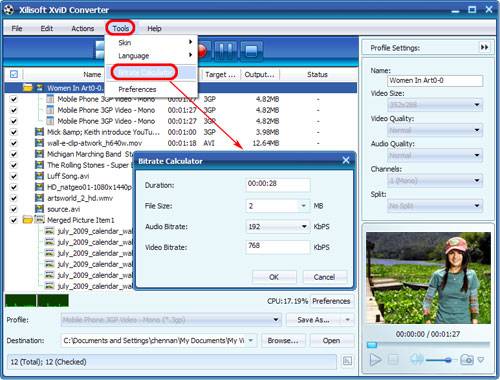Screen dimensions: 500x380
Task: Uncheck the Mick & Keith introduce YouTube row
Action: 14,132
